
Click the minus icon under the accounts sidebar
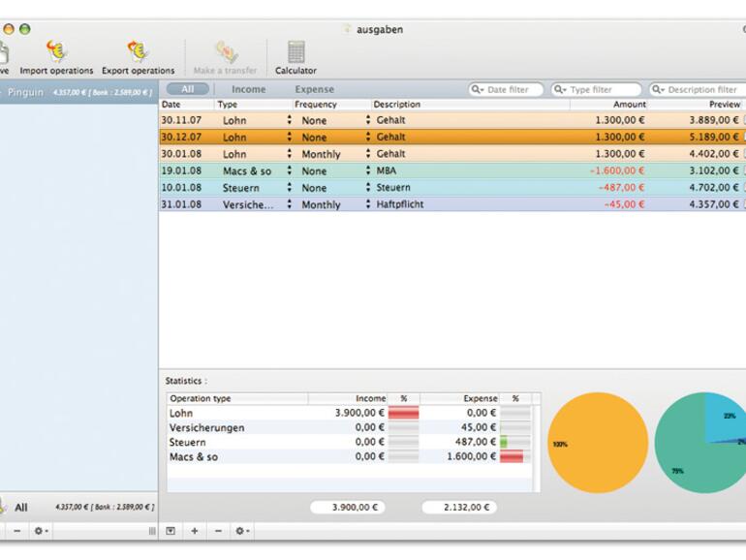coord(16,531)
